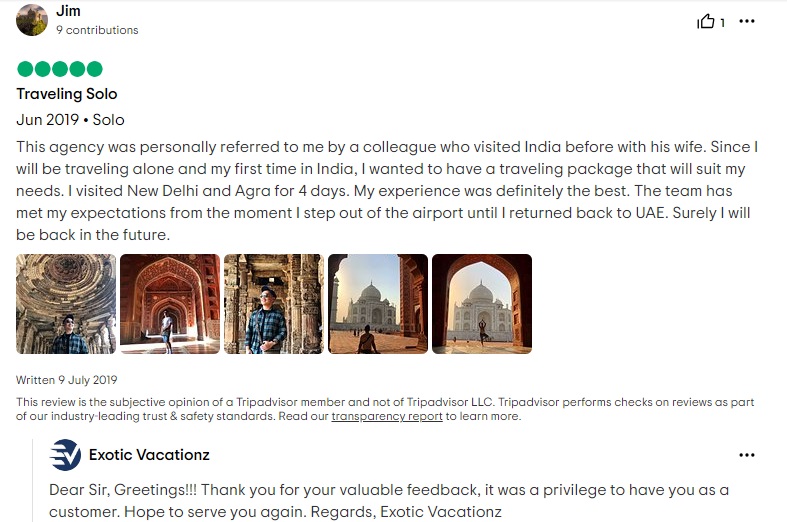Open the Taj Mahal sunrise photo
Viewport: 787px width, 522px height.
378,304
